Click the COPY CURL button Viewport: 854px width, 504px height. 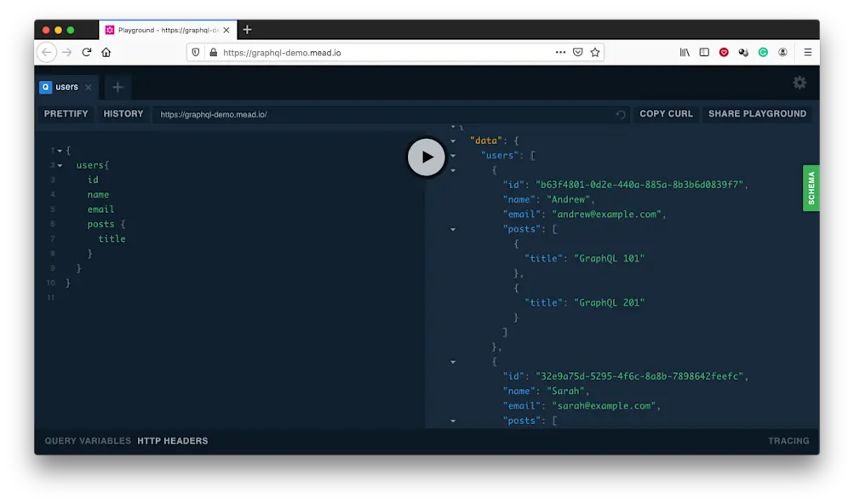pyautogui.click(x=665, y=113)
